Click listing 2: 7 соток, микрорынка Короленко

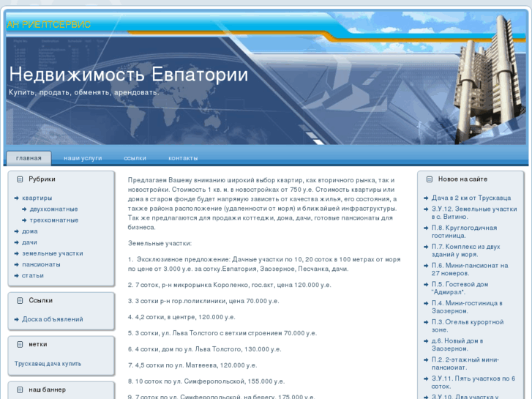click(x=229, y=285)
